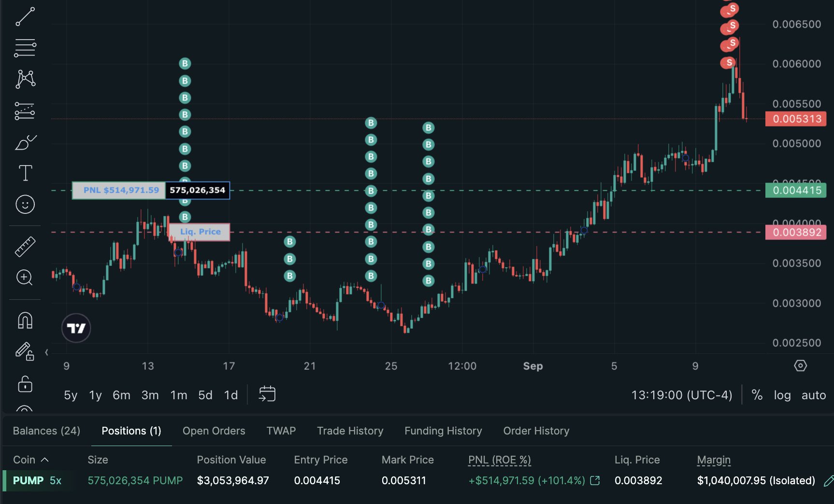Set chart range to 5y
This screenshot has width=834, height=504.
click(x=71, y=395)
